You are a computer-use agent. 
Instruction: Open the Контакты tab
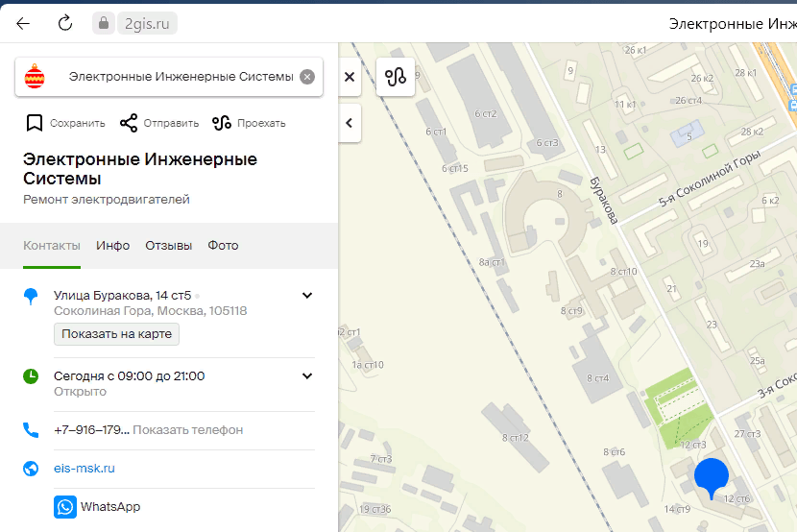click(51, 246)
